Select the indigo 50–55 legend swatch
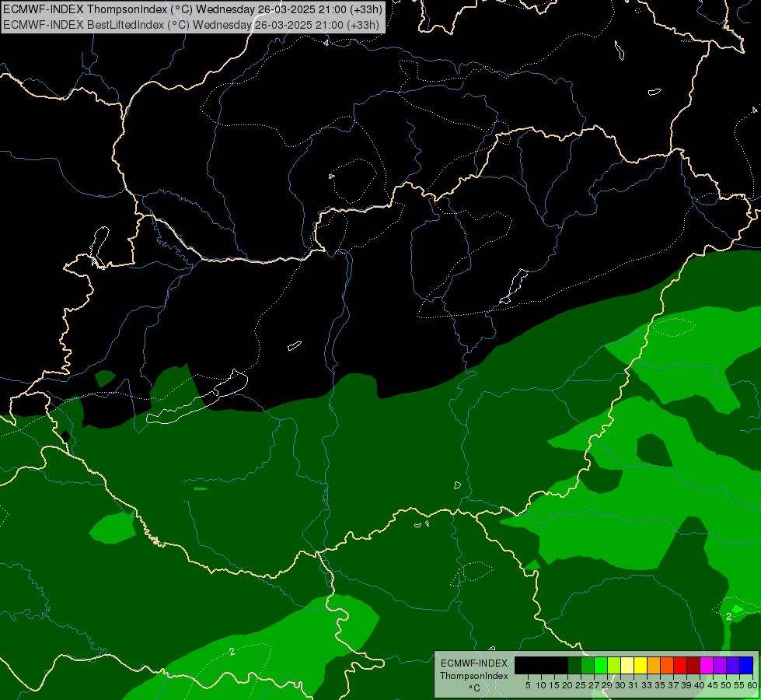The image size is (761, 700). point(733,665)
